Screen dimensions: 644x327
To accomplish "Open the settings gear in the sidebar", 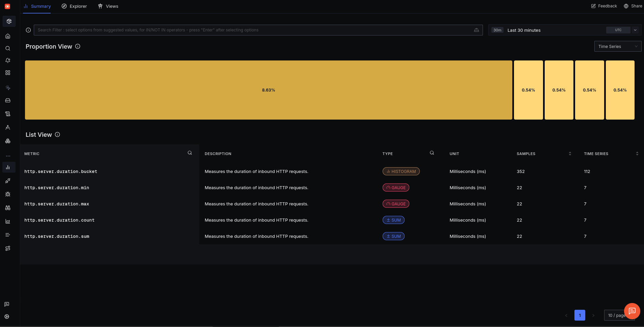I will coord(7,317).
